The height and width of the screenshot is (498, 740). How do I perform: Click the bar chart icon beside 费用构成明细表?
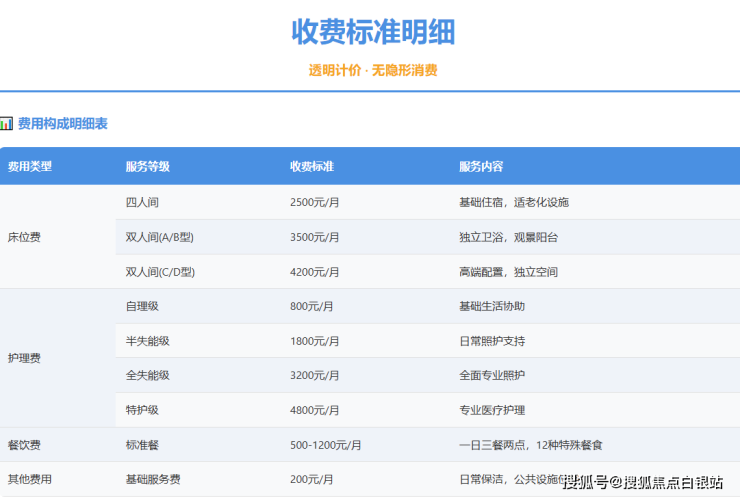tap(7, 124)
